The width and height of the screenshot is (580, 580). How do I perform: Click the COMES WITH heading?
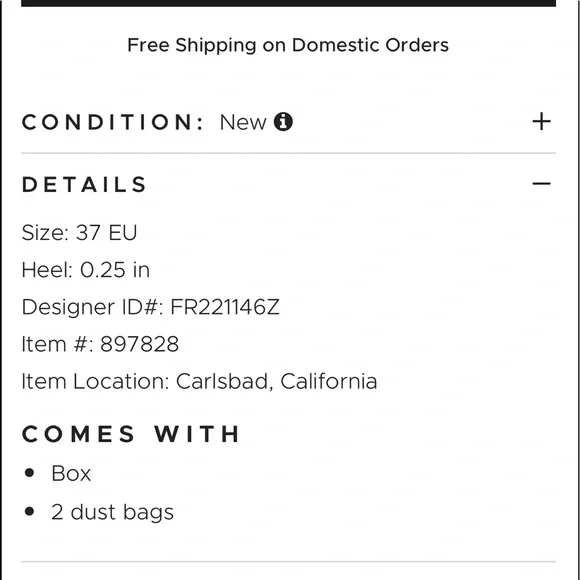[131, 434]
